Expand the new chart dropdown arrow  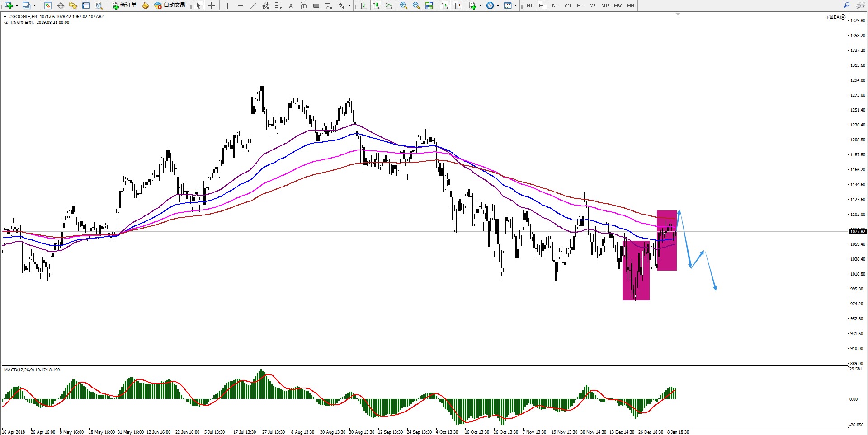[17, 5]
